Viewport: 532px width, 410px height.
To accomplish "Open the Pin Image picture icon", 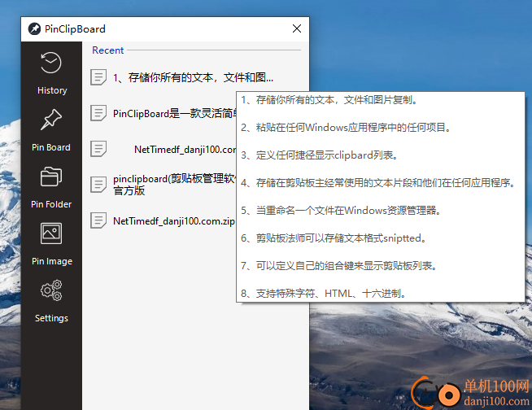I will coord(51,233).
